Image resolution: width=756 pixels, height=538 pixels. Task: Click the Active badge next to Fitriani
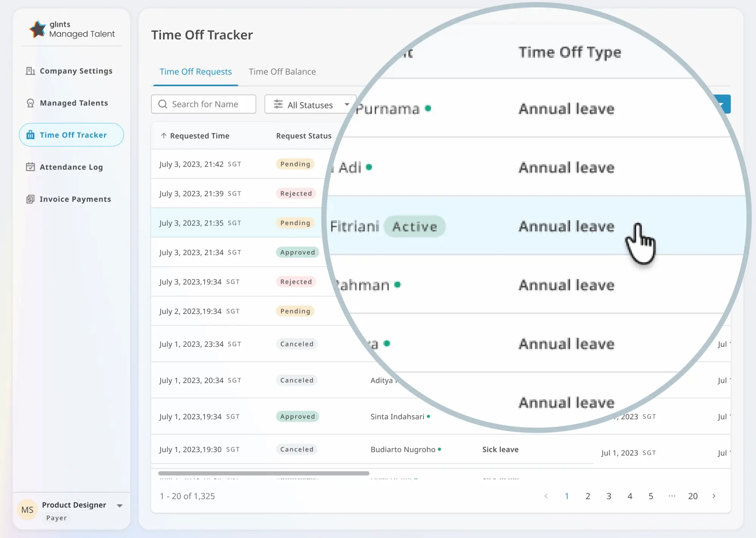415,226
